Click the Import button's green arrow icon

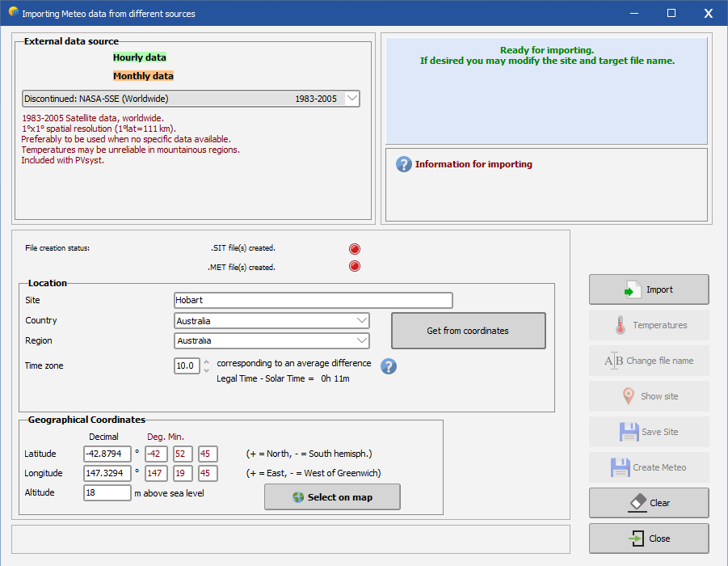(633, 290)
